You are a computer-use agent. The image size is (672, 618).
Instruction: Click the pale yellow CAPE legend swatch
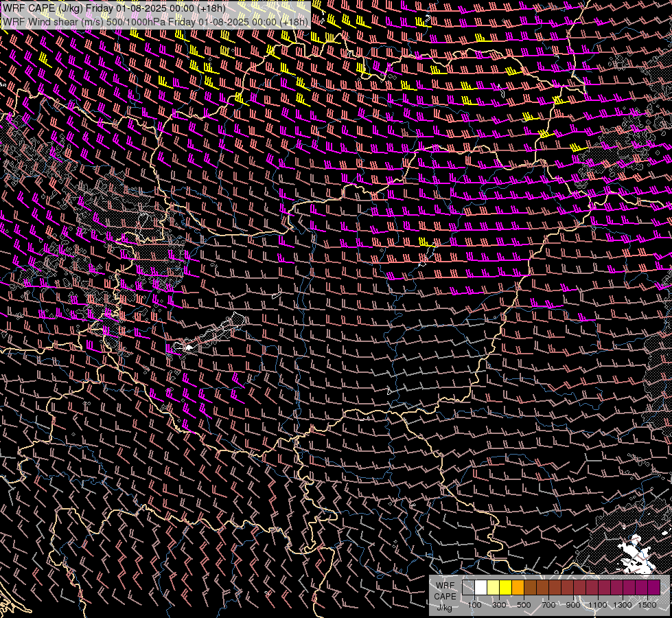(494, 588)
